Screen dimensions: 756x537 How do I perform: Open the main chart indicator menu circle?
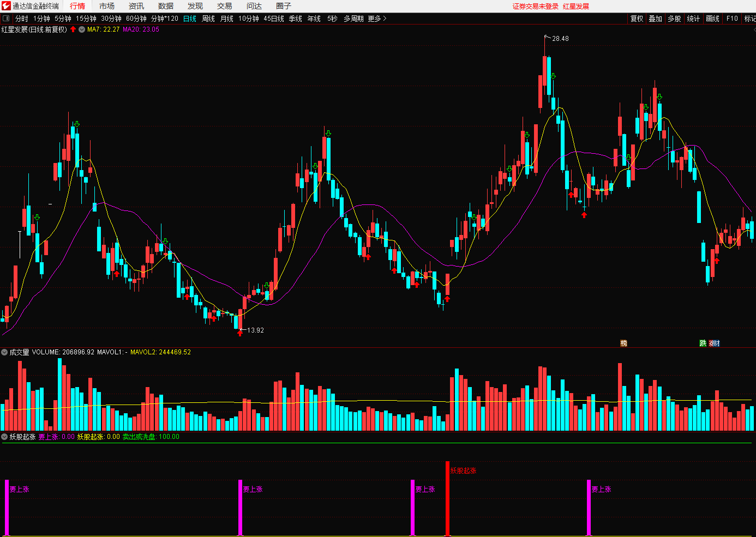coord(82,29)
